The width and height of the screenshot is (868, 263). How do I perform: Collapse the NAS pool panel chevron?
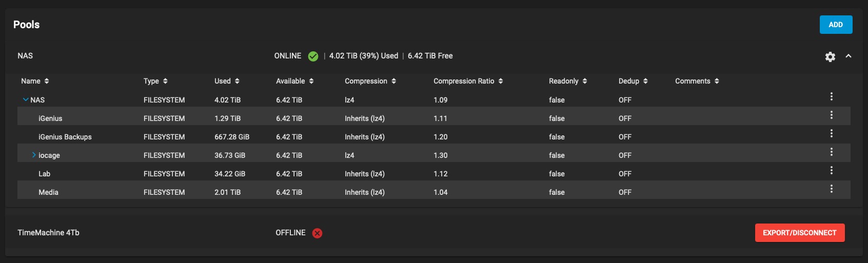coord(849,56)
